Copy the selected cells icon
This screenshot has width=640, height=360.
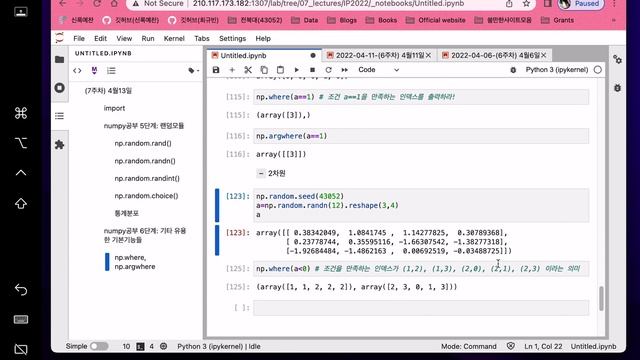pyautogui.click(x=264, y=70)
